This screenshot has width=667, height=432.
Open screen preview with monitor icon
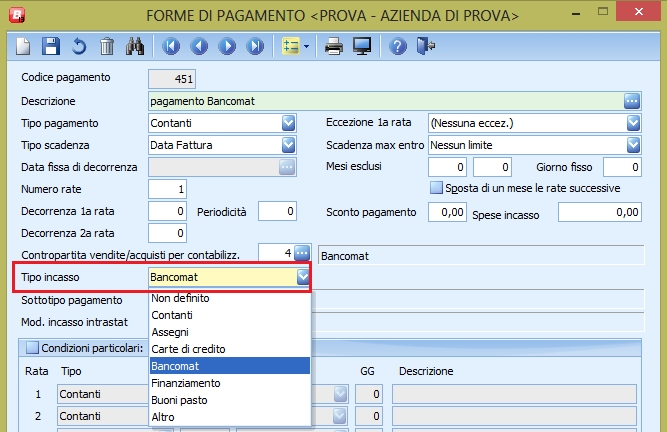[x=362, y=46]
